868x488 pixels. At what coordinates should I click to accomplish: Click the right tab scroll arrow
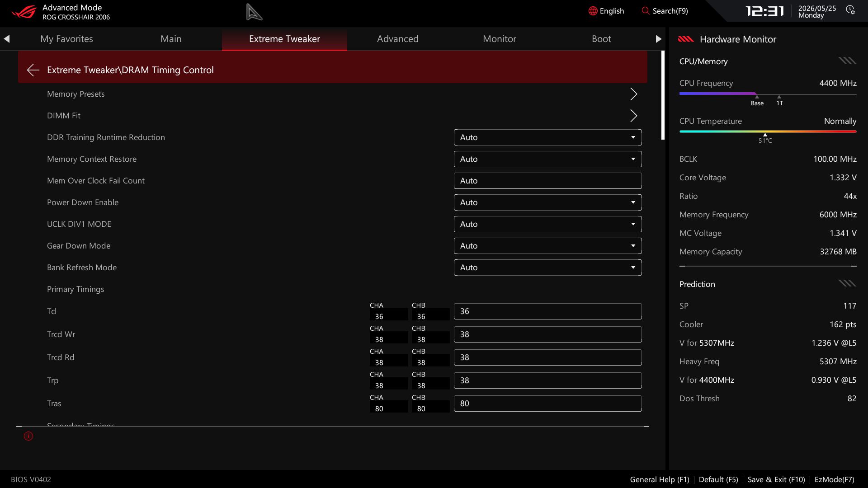pos(658,39)
